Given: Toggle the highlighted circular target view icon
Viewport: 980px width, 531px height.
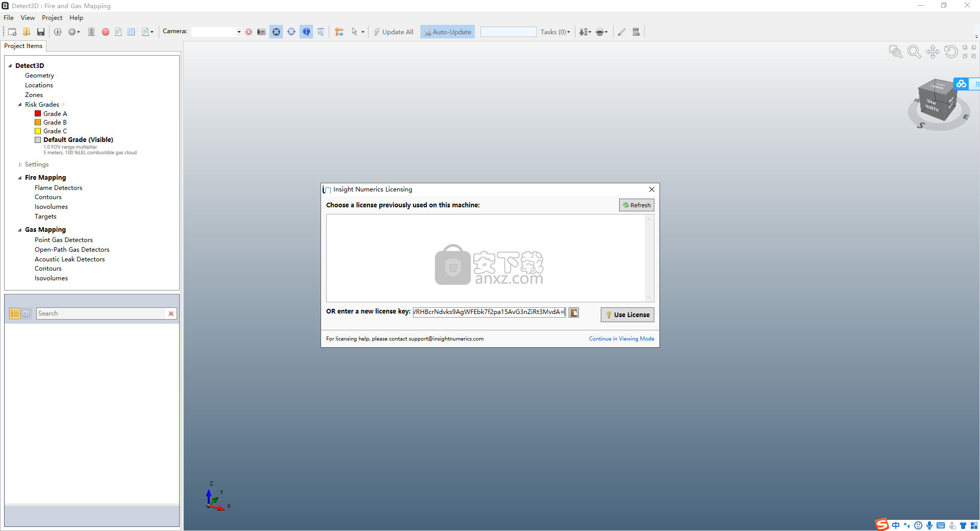Looking at the screenshot, I should click(276, 32).
